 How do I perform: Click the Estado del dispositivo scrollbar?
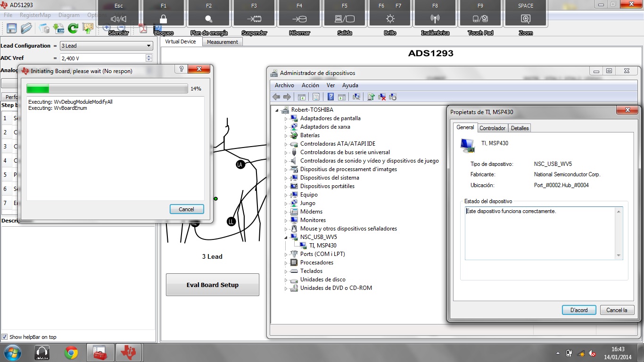coord(619,233)
